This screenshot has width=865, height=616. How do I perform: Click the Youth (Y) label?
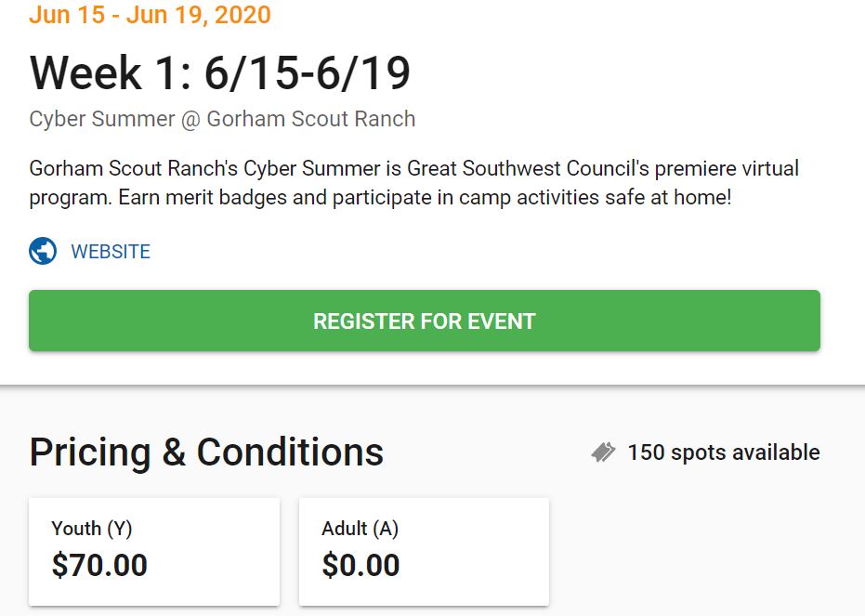pyautogui.click(x=92, y=529)
